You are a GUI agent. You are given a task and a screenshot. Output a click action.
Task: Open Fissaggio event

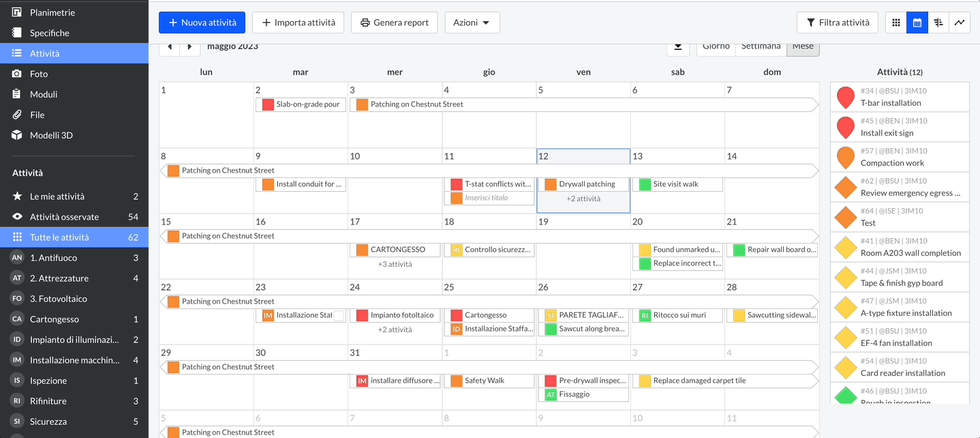tap(583, 394)
